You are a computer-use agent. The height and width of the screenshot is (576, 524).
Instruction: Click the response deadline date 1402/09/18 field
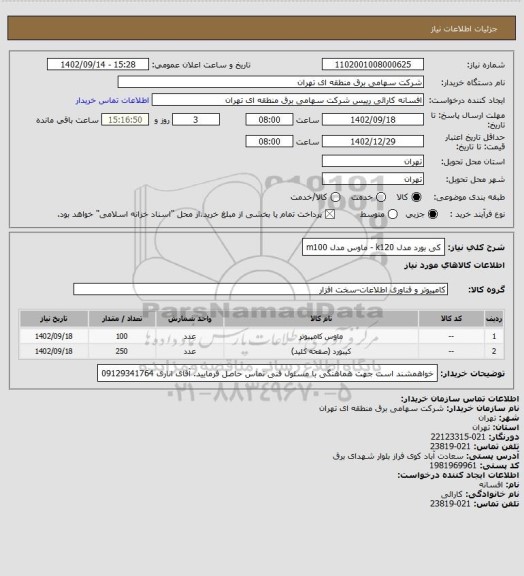pos(373,120)
